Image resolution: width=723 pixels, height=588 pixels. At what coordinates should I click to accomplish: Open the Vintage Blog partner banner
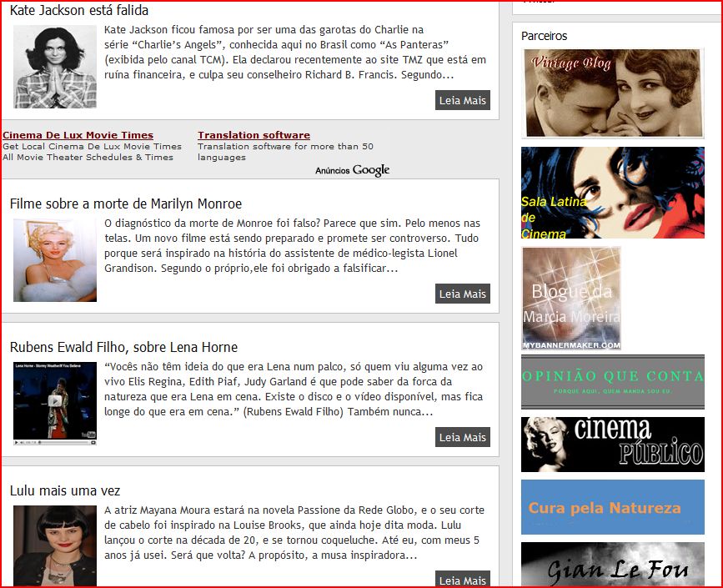coord(613,93)
